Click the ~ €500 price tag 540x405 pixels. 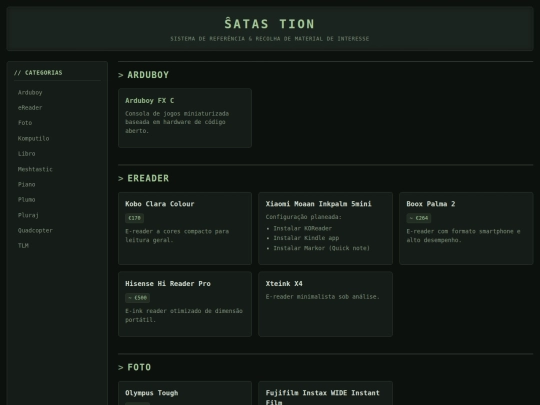137,298
